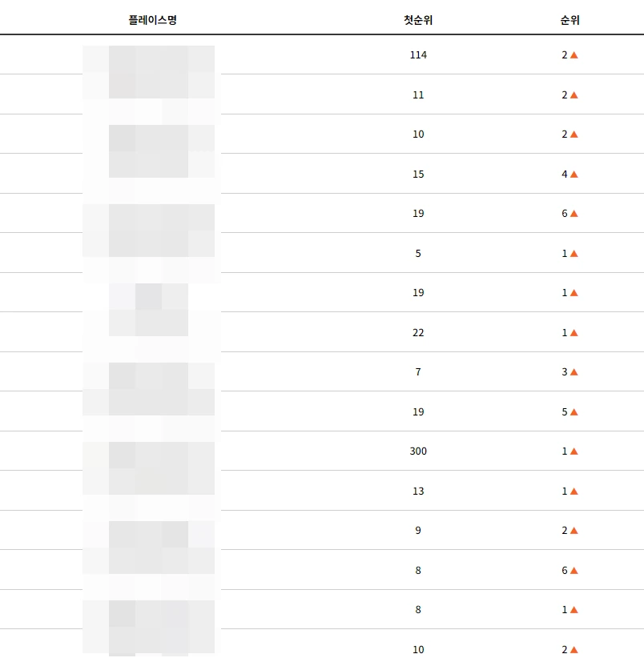This screenshot has height=658, width=644.
Task: Click the orange triangle in the first-rank 22 row
Action: click(x=574, y=333)
